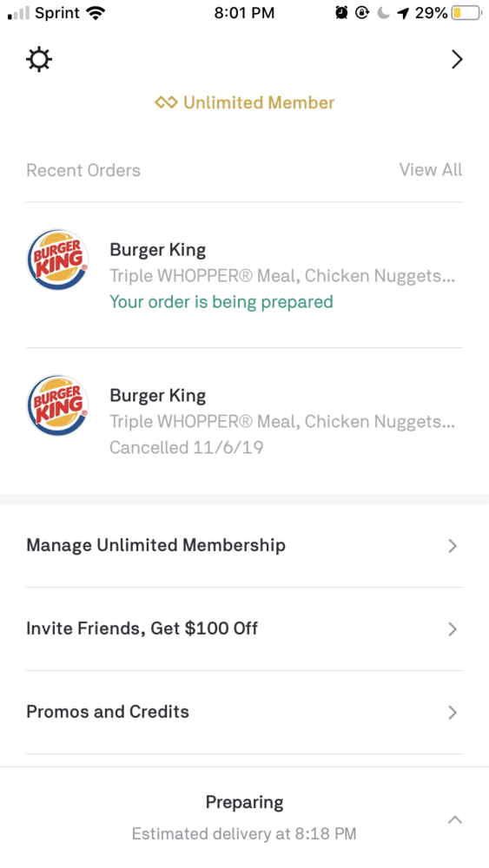
Task: Tap Estimated delivery at 8:18 PM text
Action: point(244,833)
